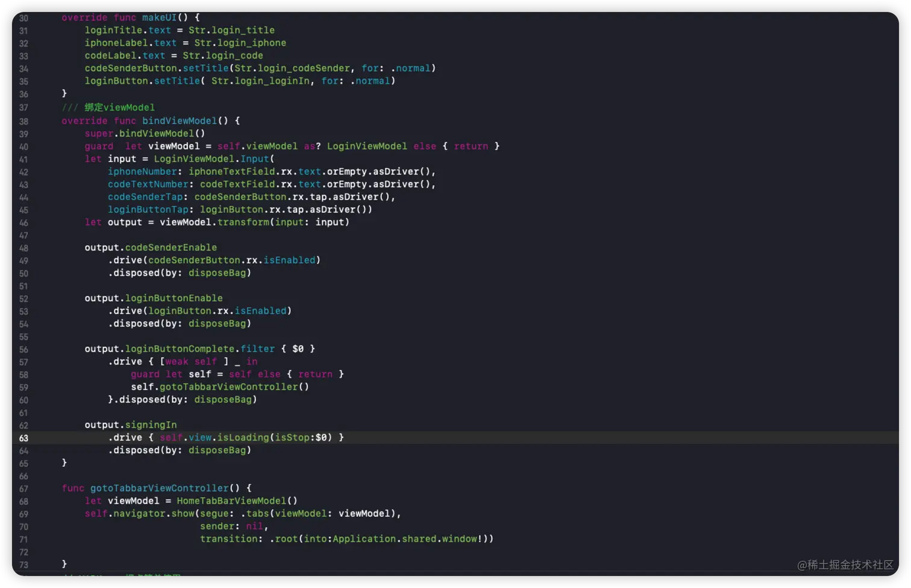Image resolution: width=911 pixels, height=588 pixels.
Task: Click the super keyword on line 39
Action: [x=99, y=133]
